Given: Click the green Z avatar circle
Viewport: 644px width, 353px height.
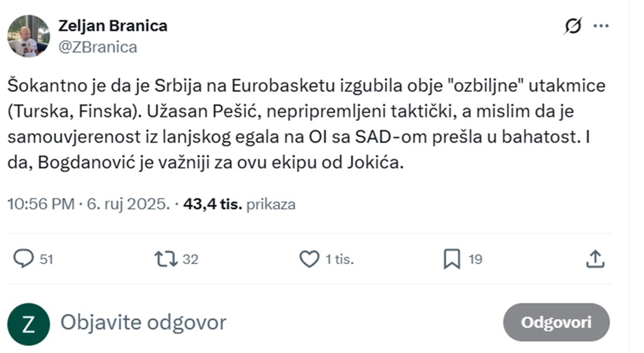Looking at the screenshot, I should (27, 322).
